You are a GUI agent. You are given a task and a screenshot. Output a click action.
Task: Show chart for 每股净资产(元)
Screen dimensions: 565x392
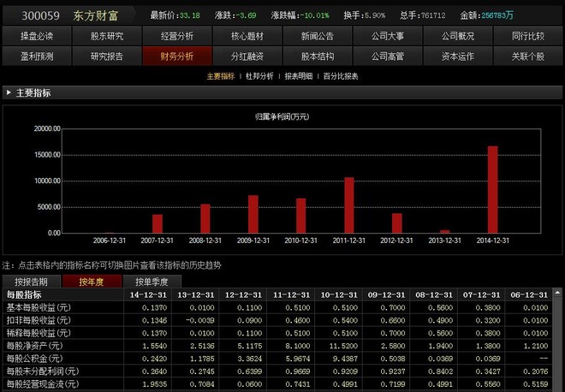(34, 346)
